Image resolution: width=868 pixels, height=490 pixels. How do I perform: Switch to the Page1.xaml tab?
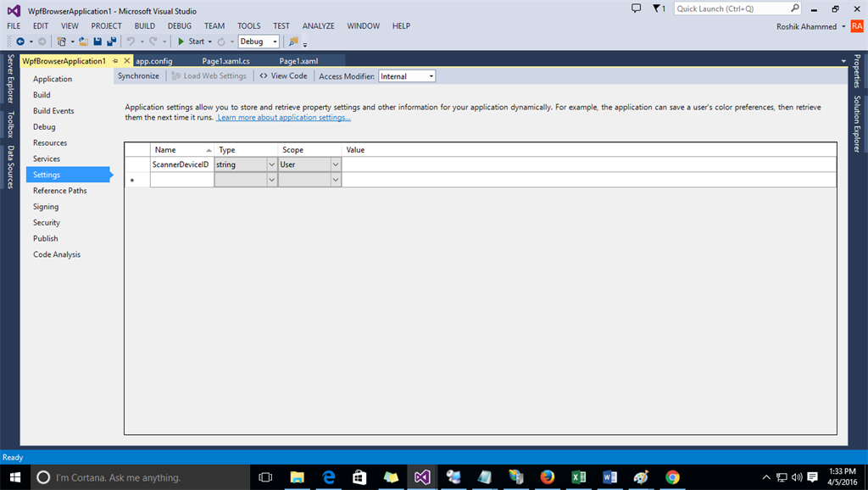(298, 61)
